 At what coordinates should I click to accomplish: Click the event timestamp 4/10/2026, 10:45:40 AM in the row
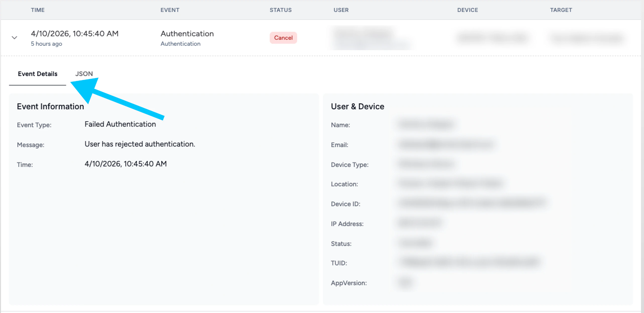(x=74, y=34)
